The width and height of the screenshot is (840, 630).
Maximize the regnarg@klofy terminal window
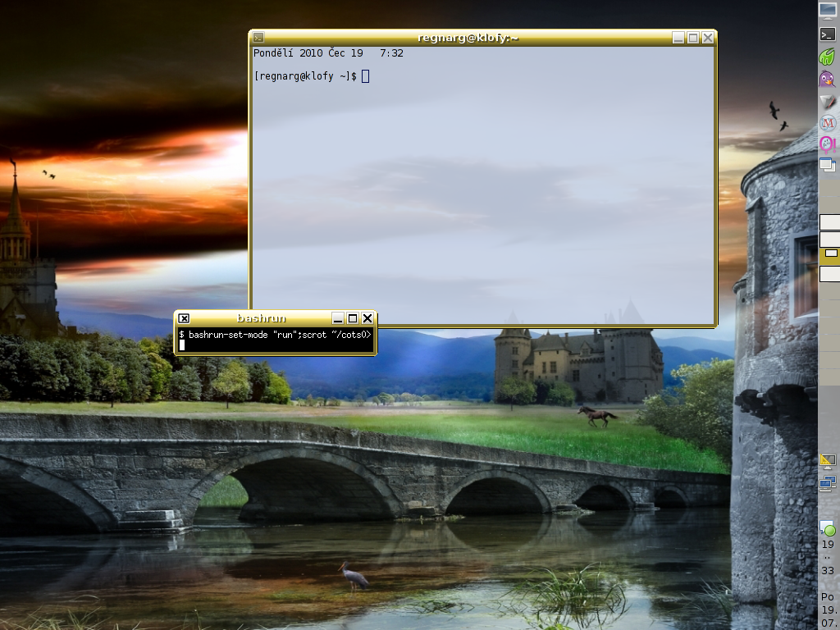pos(692,38)
